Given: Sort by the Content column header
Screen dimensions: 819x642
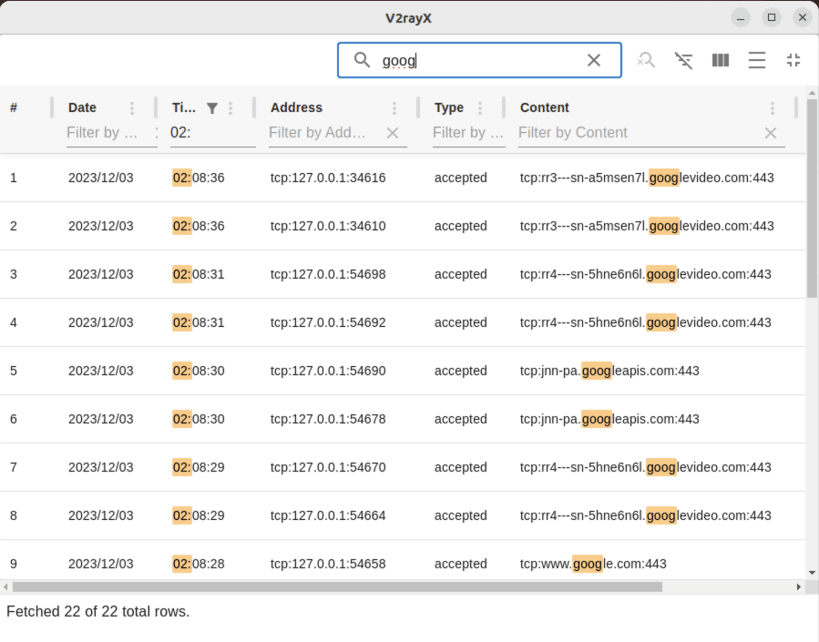Looking at the screenshot, I should [x=544, y=108].
